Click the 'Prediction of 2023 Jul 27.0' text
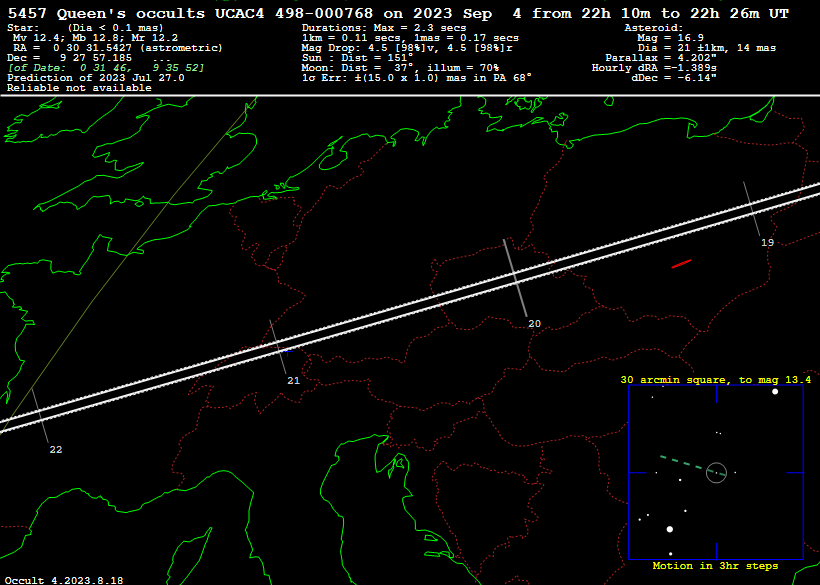Viewport: 820px width, 585px height. pos(96,77)
